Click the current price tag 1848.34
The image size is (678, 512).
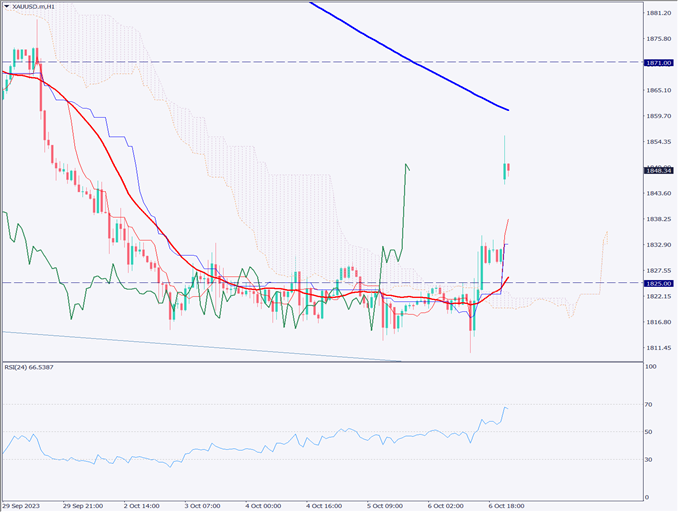(x=657, y=170)
